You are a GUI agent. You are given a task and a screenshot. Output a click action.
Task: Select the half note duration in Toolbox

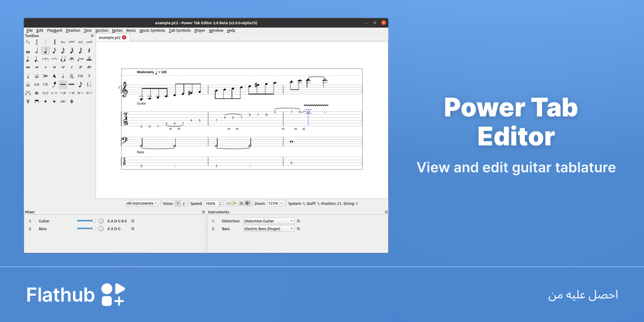[36, 50]
